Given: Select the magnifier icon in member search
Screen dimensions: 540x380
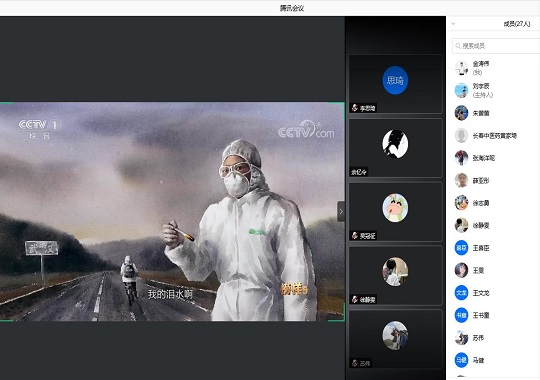Looking at the screenshot, I should [458, 46].
